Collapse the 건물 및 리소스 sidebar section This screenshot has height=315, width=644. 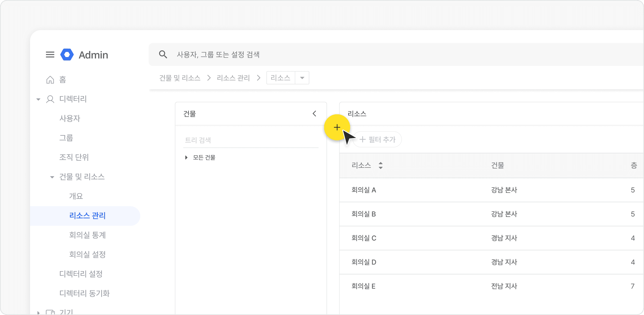click(52, 177)
